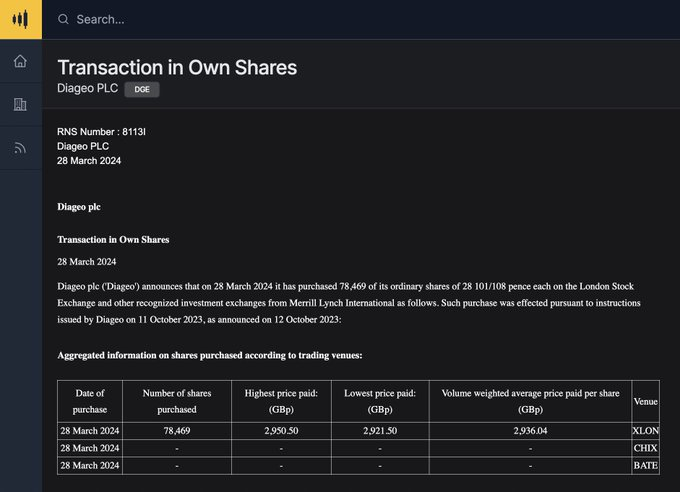Select the 2,936.04 average price cell
This screenshot has width=680, height=492.
pyautogui.click(x=530, y=431)
